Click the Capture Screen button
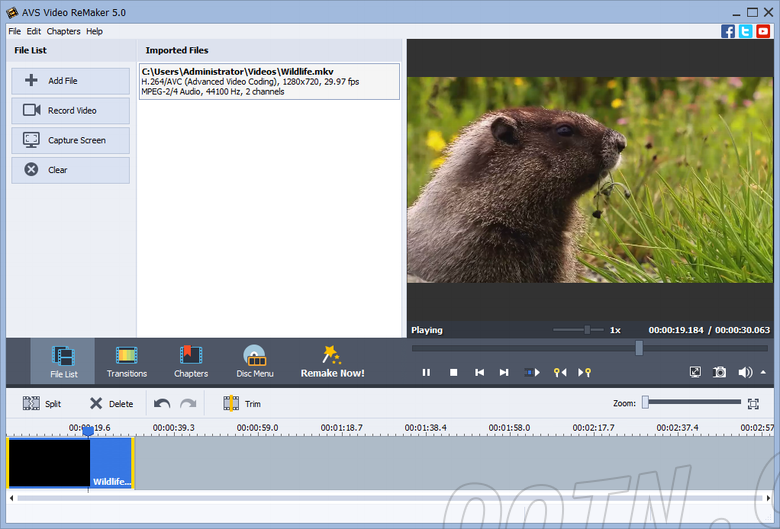Image resolution: width=780 pixels, height=529 pixels. [71, 140]
